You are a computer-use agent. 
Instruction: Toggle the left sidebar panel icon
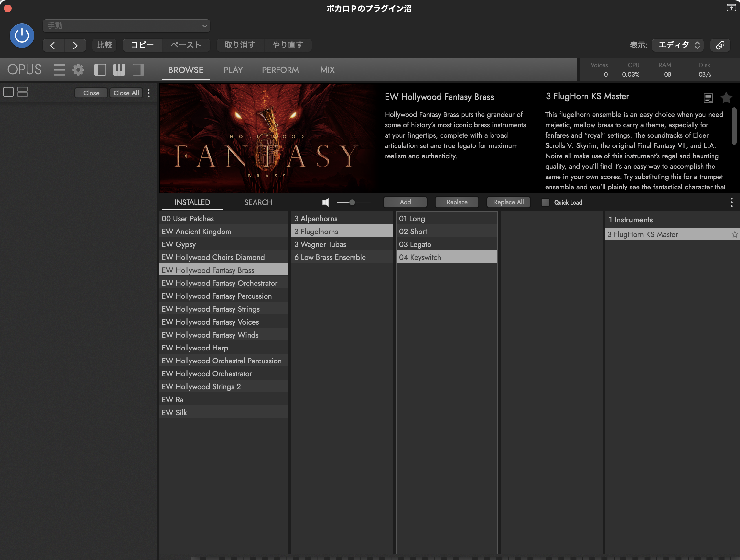pyautogui.click(x=100, y=70)
